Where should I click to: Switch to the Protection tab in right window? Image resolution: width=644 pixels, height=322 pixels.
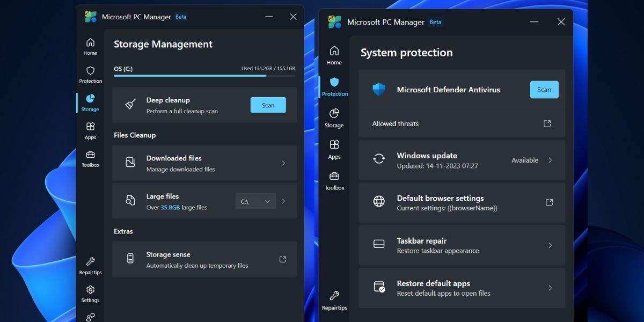(x=334, y=86)
